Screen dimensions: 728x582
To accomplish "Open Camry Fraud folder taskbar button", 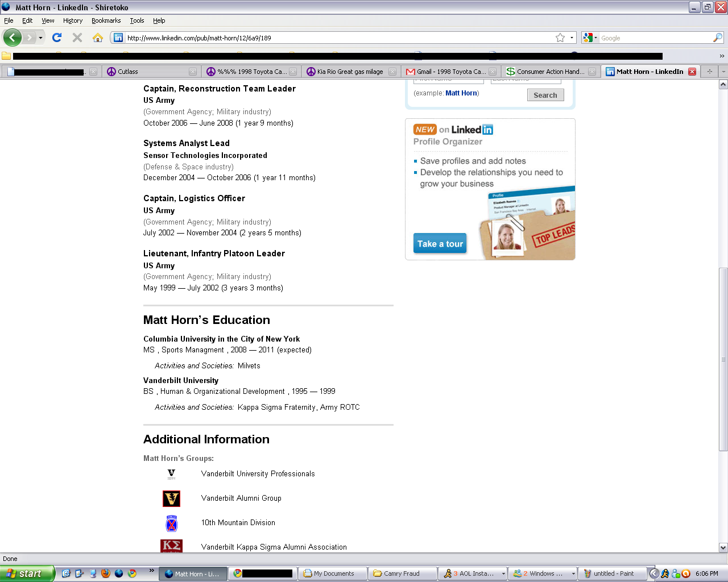I will [x=402, y=573].
